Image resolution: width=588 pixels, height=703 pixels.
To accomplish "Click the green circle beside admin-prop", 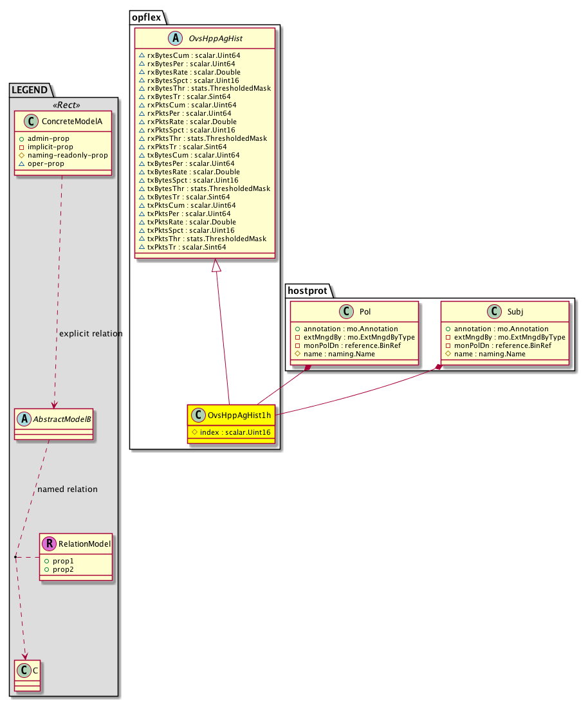I will [x=22, y=138].
